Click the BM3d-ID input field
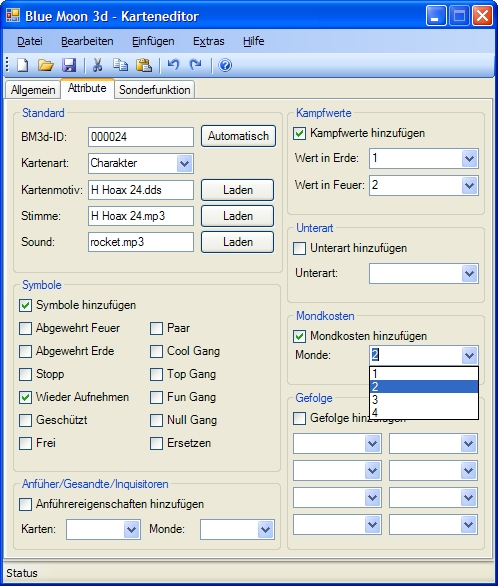 pos(141,137)
